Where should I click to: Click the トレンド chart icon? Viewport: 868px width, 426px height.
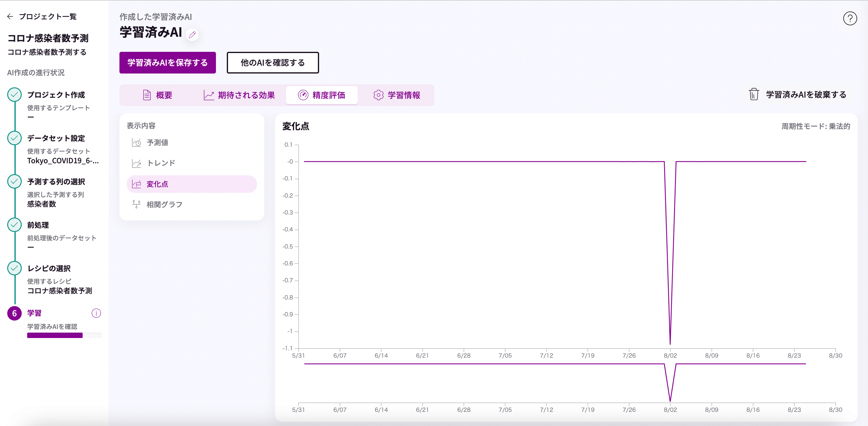136,163
